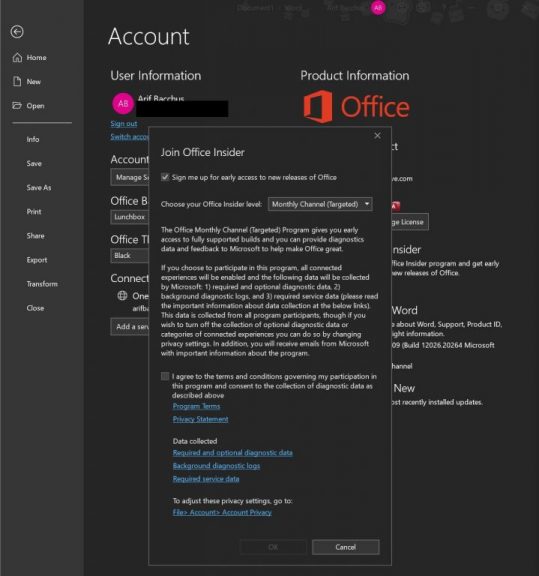Expand the Office Insider level dropdown

pyautogui.click(x=320, y=204)
